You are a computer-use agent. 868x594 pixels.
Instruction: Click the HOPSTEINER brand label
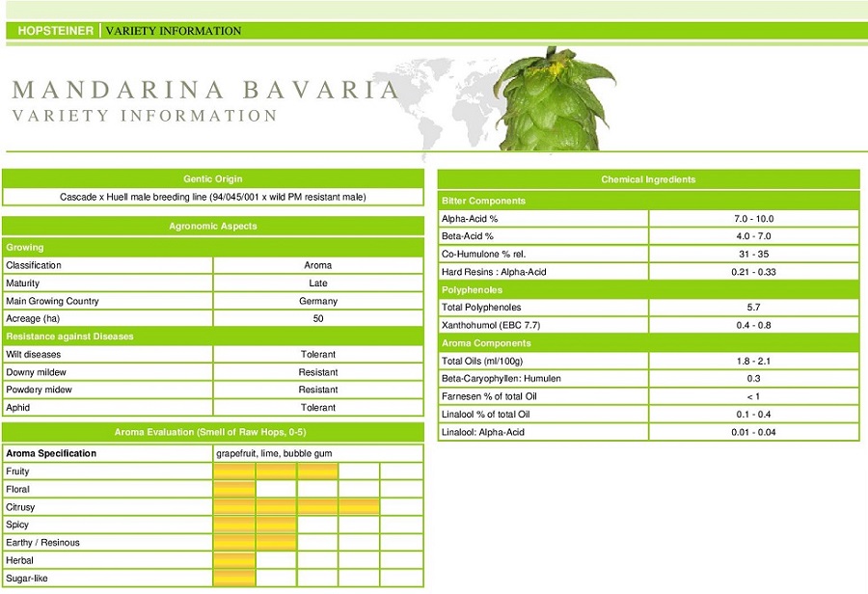(55, 31)
